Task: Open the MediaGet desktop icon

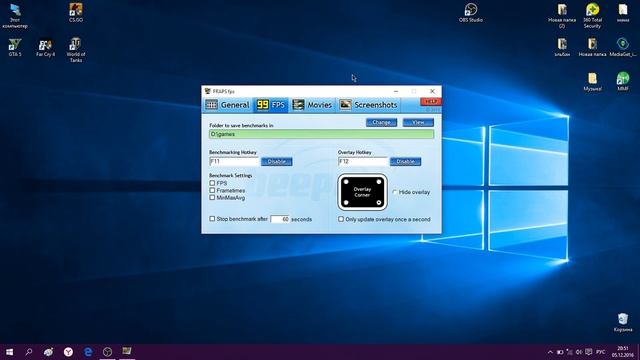Action: point(622,47)
